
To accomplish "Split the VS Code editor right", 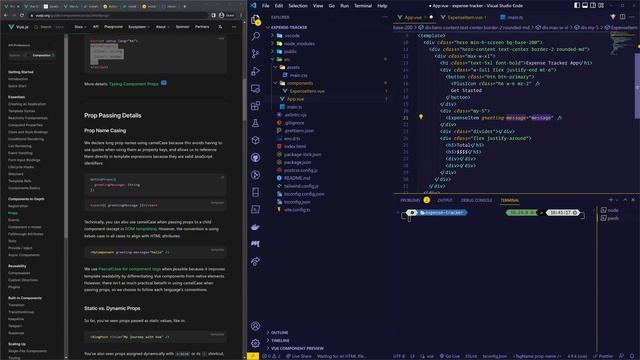I will point(622,17).
